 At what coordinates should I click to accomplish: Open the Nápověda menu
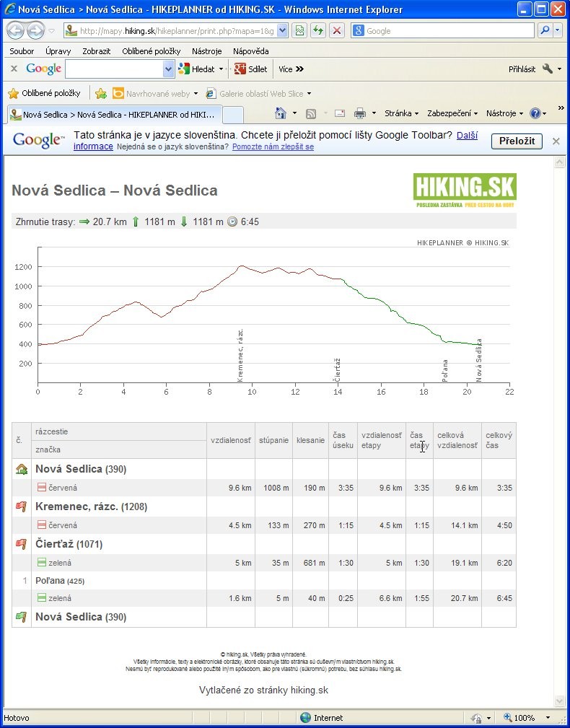tap(250, 51)
